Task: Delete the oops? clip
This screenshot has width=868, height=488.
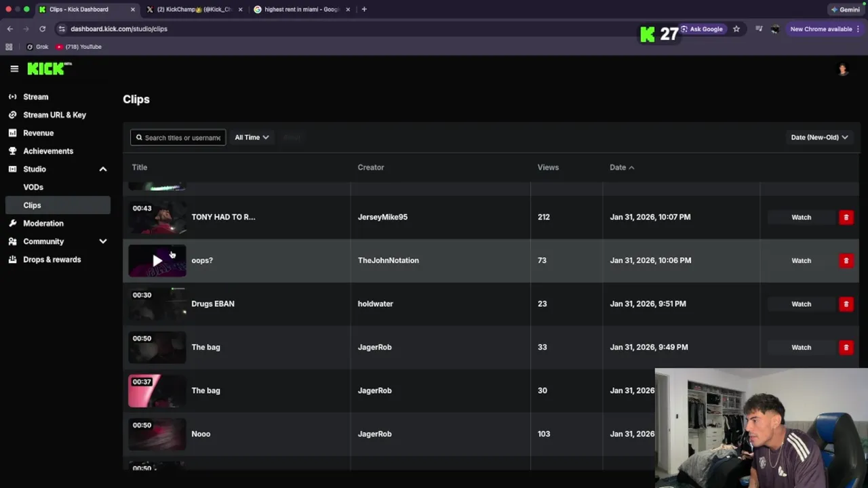Action: [x=846, y=260]
